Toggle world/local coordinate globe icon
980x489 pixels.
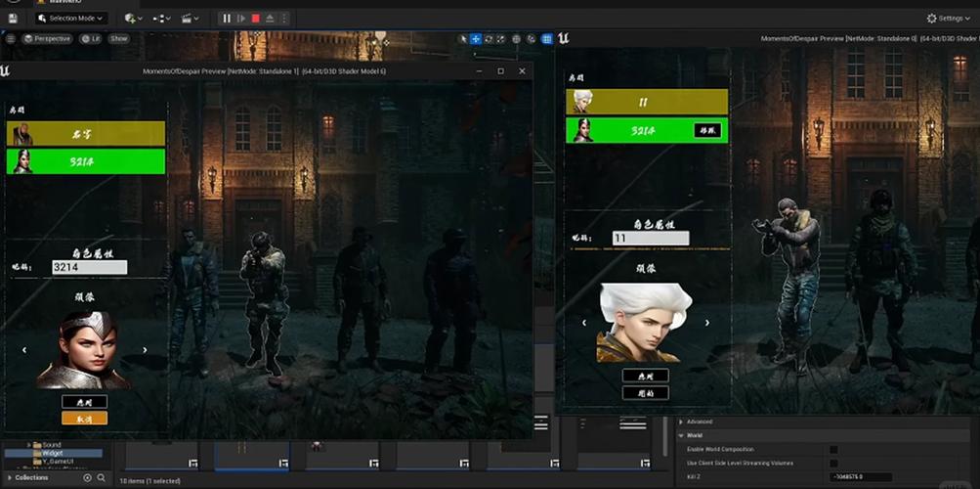(516, 39)
